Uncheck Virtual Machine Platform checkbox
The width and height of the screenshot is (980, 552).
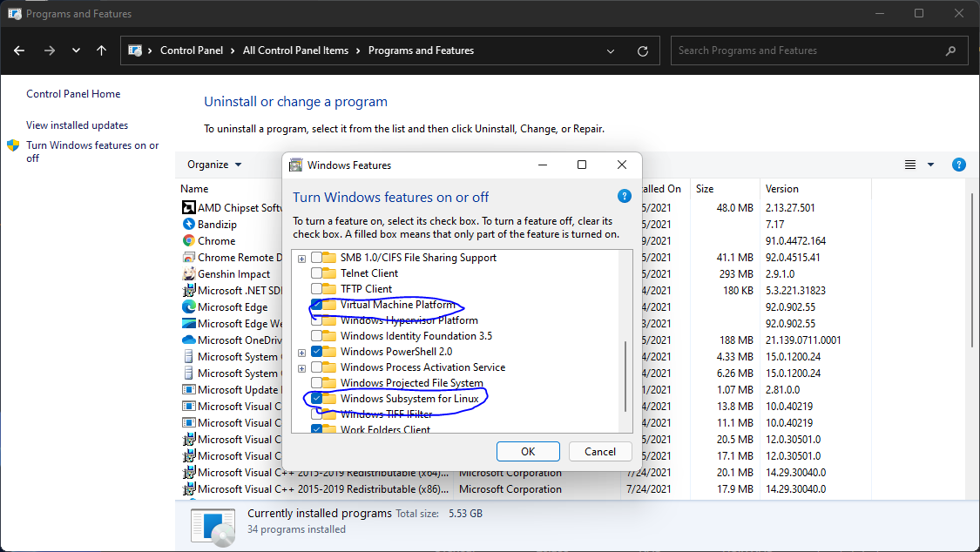(316, 305)
